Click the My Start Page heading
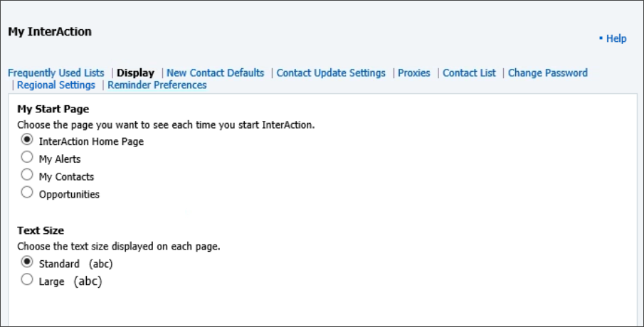The image size is (644, 327). point(53,109)
